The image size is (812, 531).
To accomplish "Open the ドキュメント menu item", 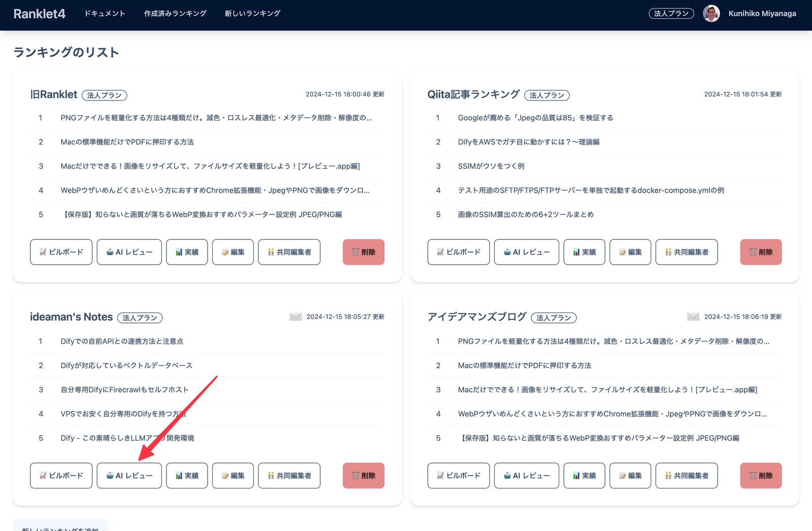I will [x=105, y=13].
